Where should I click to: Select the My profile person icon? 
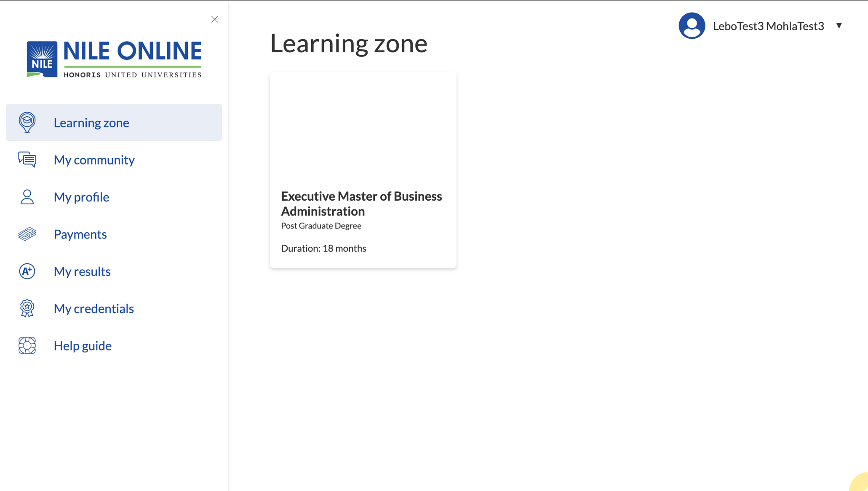click(27, 196)
